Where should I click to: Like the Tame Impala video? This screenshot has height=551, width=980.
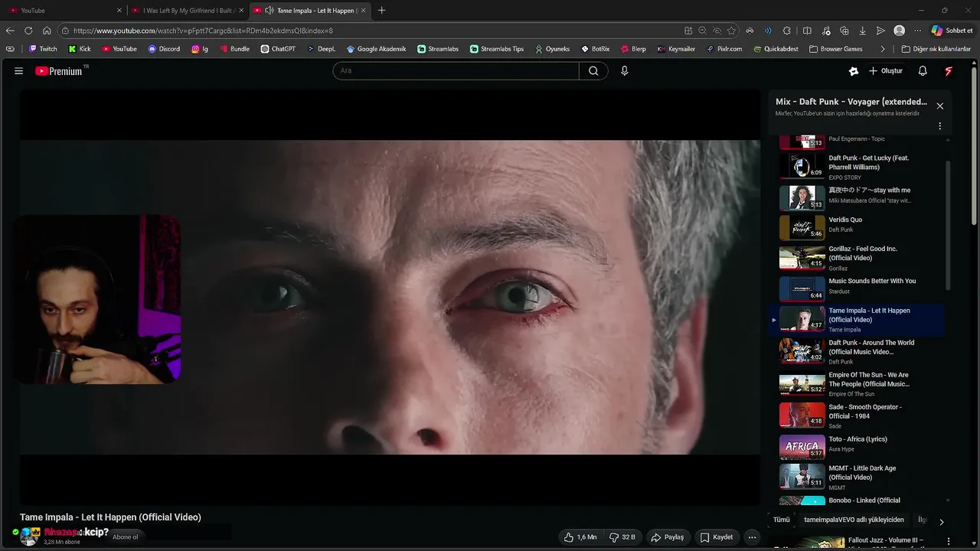coord(580,537)
